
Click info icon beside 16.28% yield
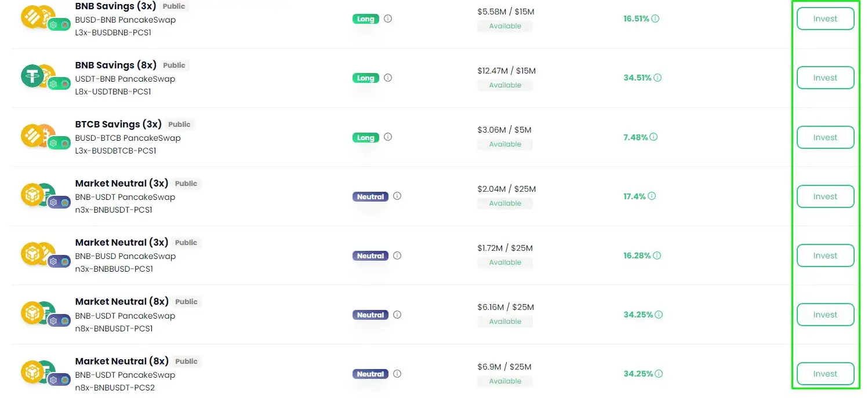tap(657, 255)
